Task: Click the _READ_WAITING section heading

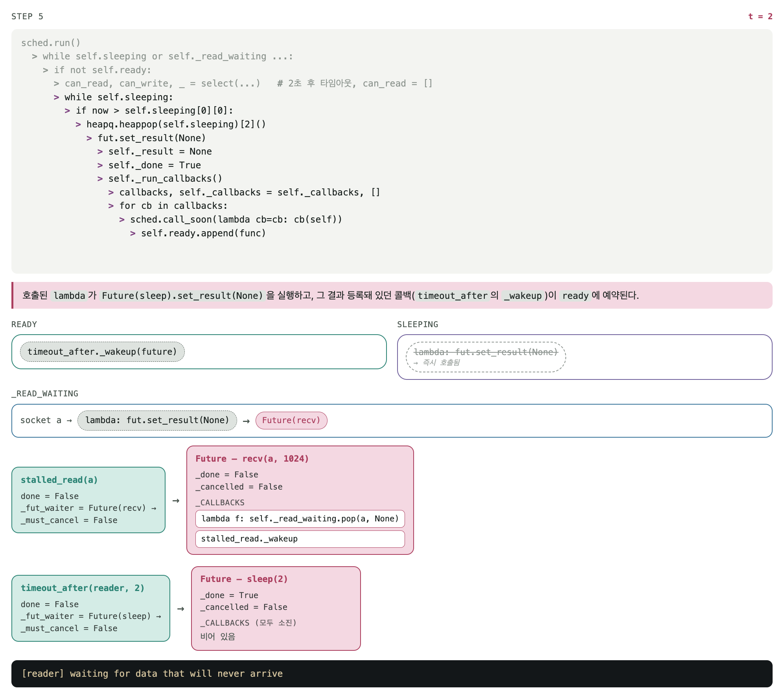Action: pos(45,394)
